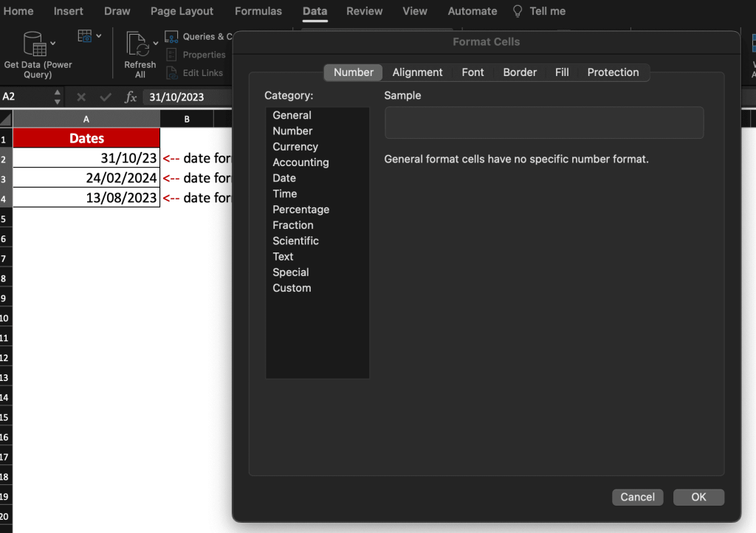The height and width of the screenshot is (533, 756).
Task: Open Queries & Connections icon
Action: 171,37
